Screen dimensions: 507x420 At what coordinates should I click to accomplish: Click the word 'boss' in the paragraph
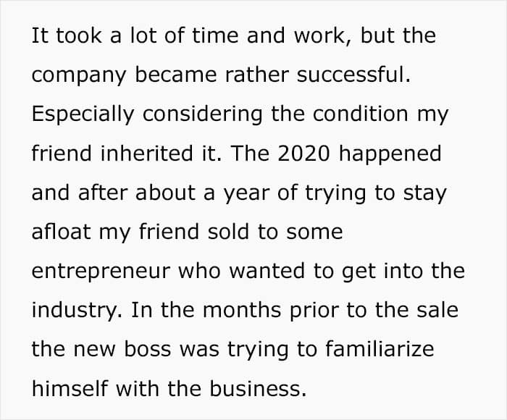(x=148, y=349)
